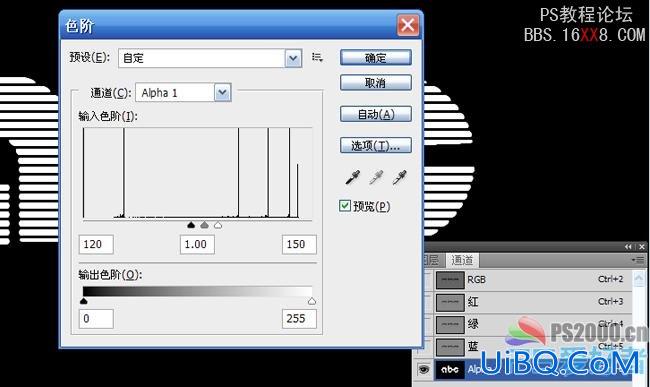Click the output level field showing 0
This screenshot has height=387, width=650.
[x=96, y=319]
